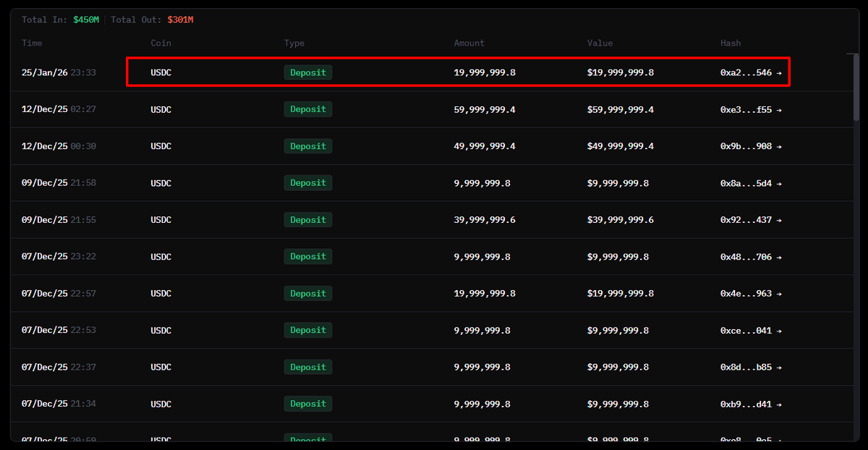Follow the arrow icon after 0x4e...963
The image size is (868, 450).
(779, 294)
